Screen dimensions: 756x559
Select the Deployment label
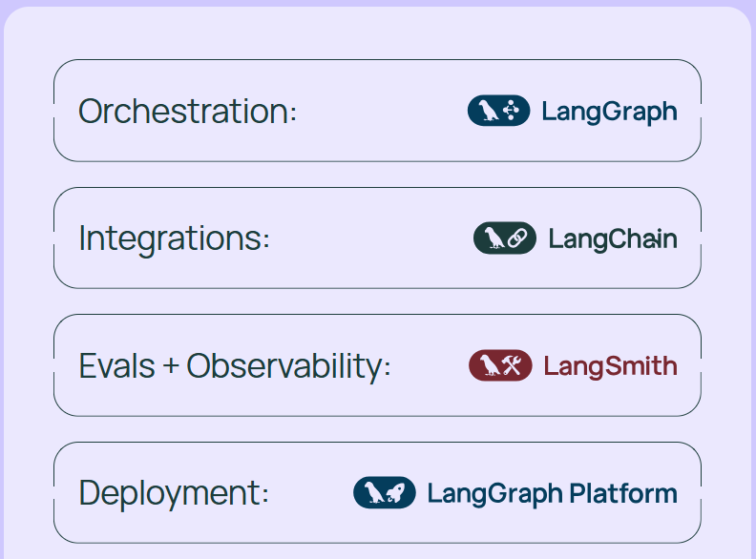[174, 493]
